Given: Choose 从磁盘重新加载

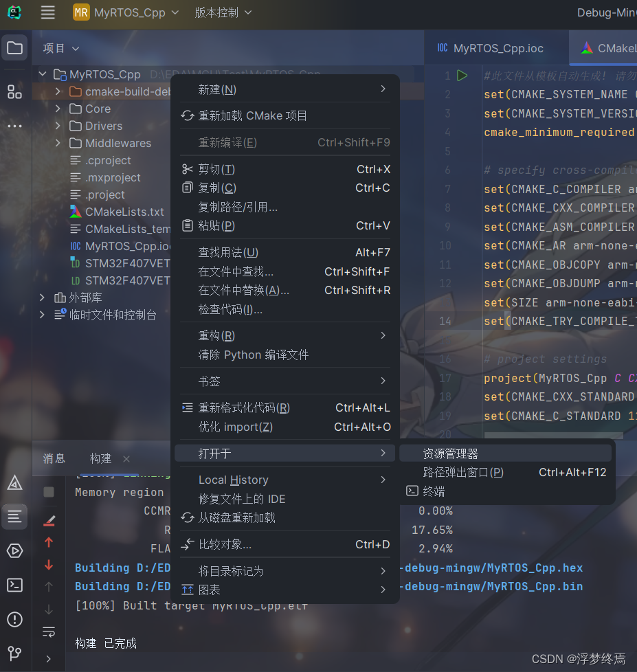Looking at the screenshot, I should [285, 517].
